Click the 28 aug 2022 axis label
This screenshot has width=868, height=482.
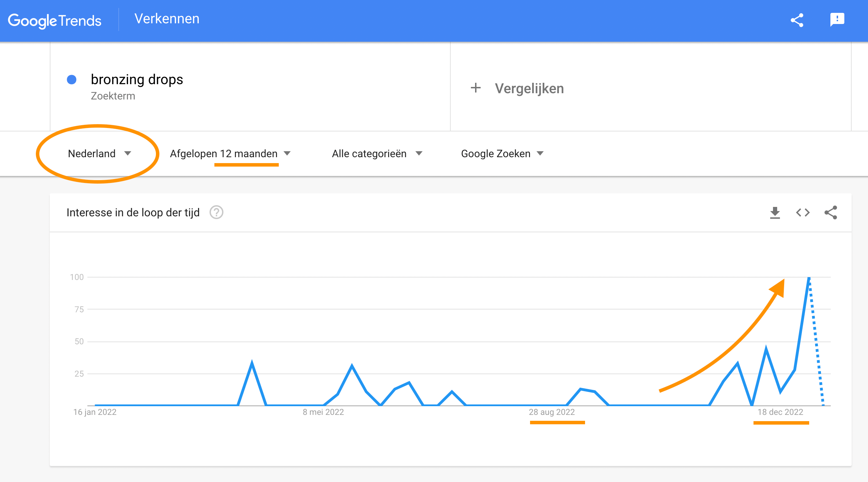pos(552,412)
